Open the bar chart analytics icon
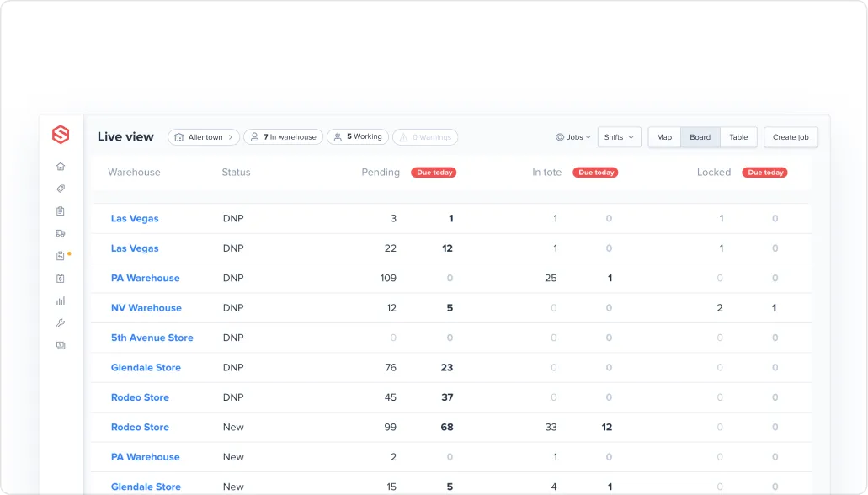Viewport: 868px width, 495px height. coord(60,301)
